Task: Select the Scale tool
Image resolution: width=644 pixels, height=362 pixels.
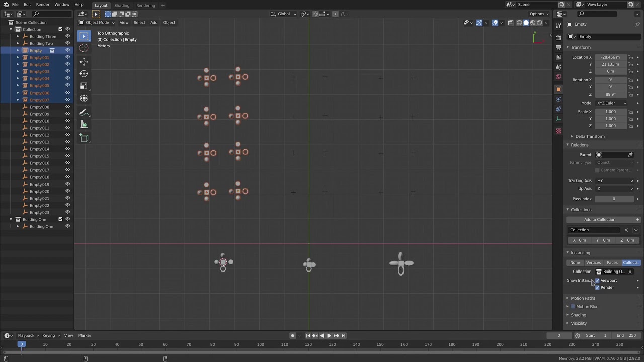Action: point(84,86)
